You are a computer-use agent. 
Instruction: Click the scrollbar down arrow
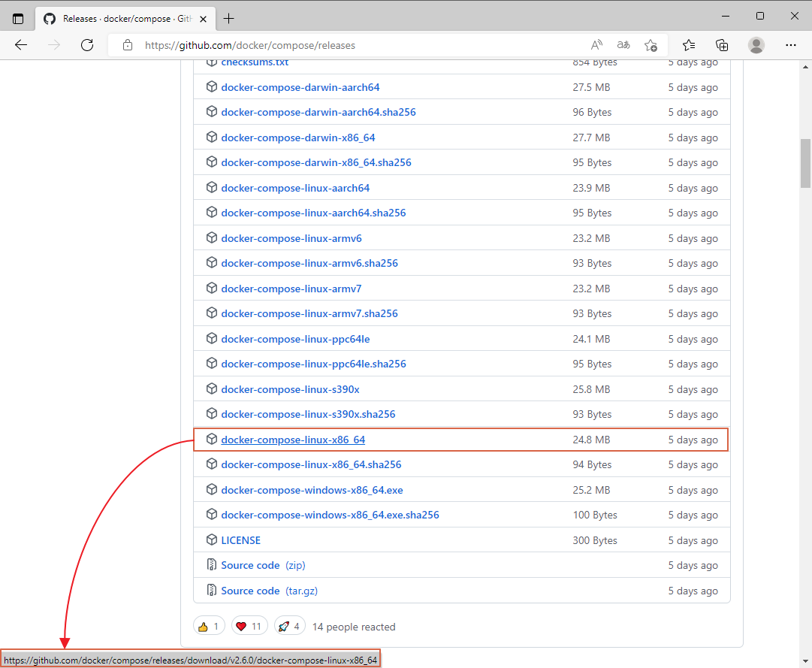(x=805, y=660)
